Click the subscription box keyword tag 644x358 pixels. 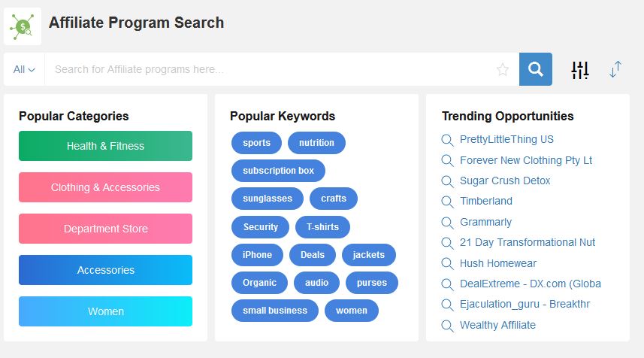[278, 171]
